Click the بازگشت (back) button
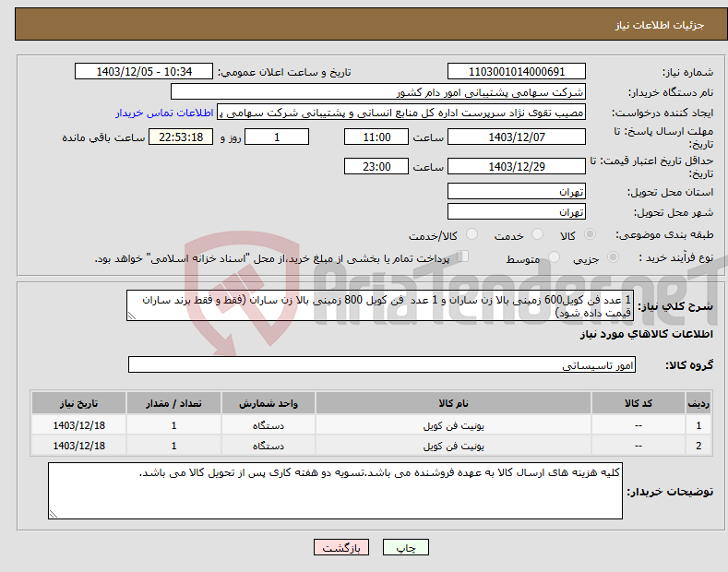Image resolution: width=728 pixels, height=572 pixels. tap(341, 547)
